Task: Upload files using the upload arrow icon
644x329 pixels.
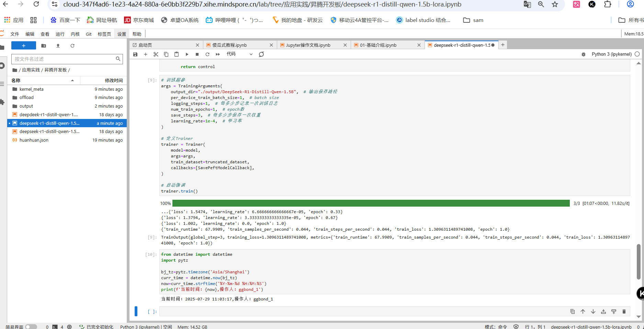Action: (x=58, y=46)
